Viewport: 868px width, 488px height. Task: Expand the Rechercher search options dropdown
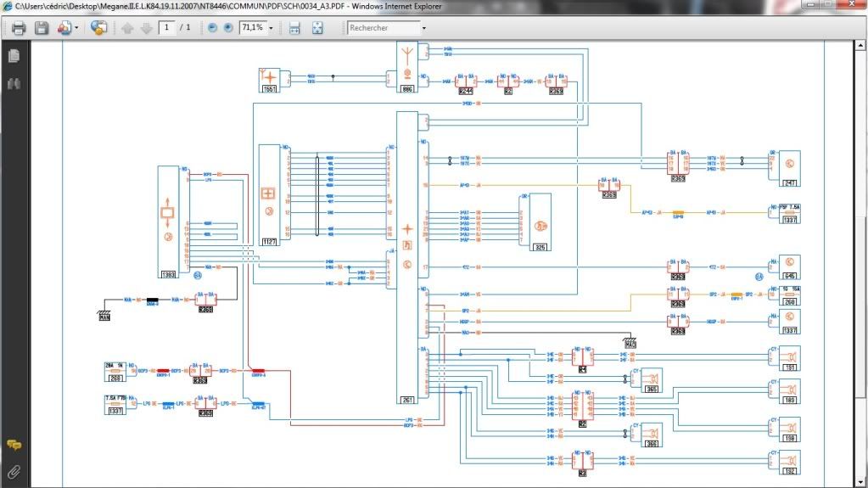click(424, 28)
